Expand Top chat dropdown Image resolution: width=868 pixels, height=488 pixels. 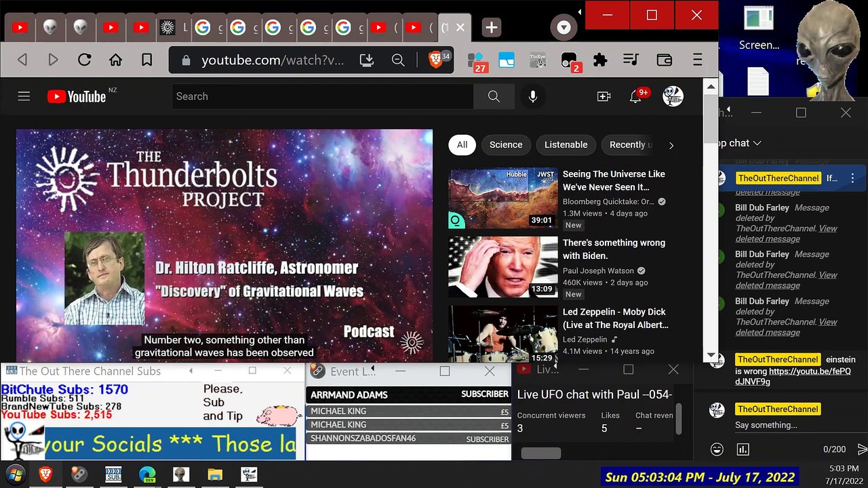[x=738, y=143]
